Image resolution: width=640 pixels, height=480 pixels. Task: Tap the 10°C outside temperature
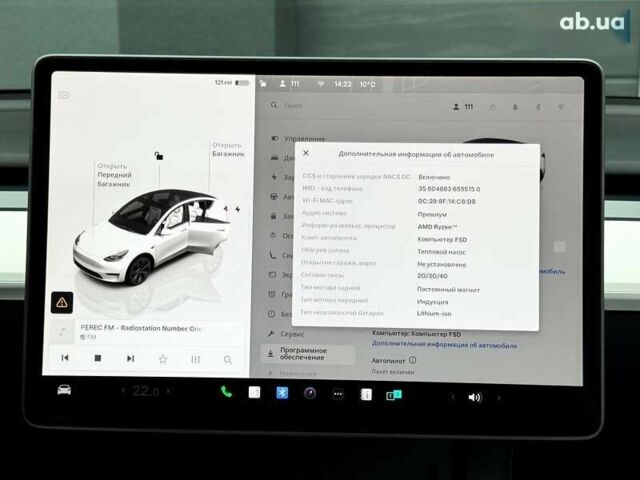[367, 84]
